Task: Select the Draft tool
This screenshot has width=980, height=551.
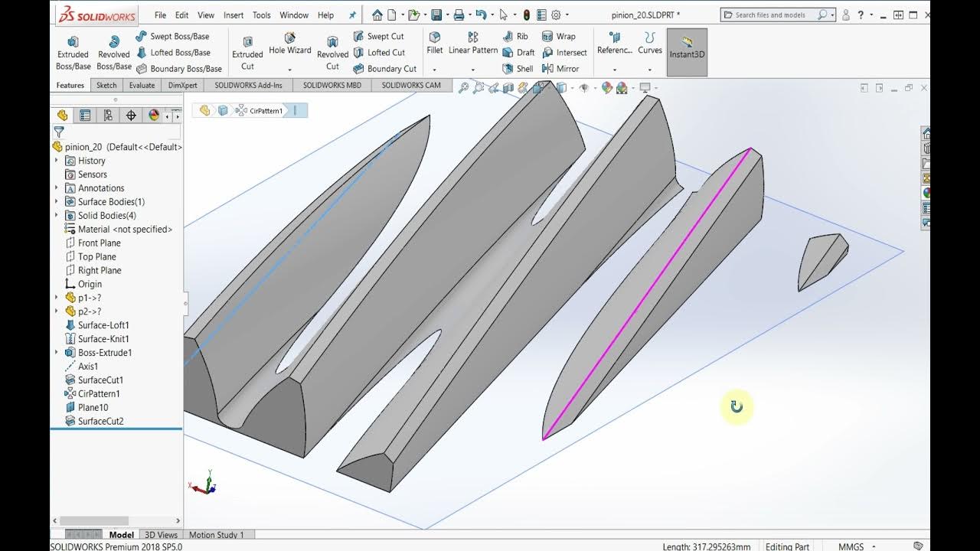Action: tap(519, 53)
